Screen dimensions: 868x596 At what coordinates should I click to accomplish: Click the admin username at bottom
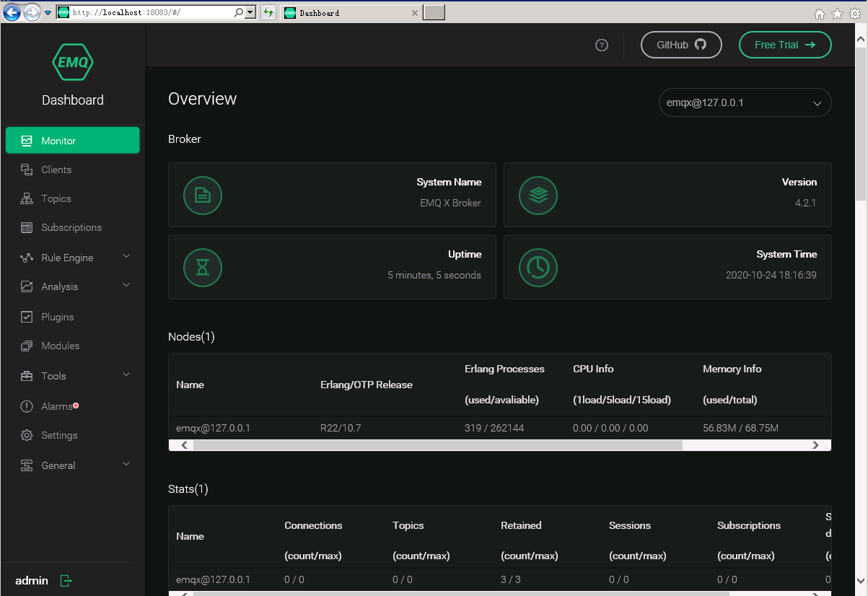tap(32, 580)
